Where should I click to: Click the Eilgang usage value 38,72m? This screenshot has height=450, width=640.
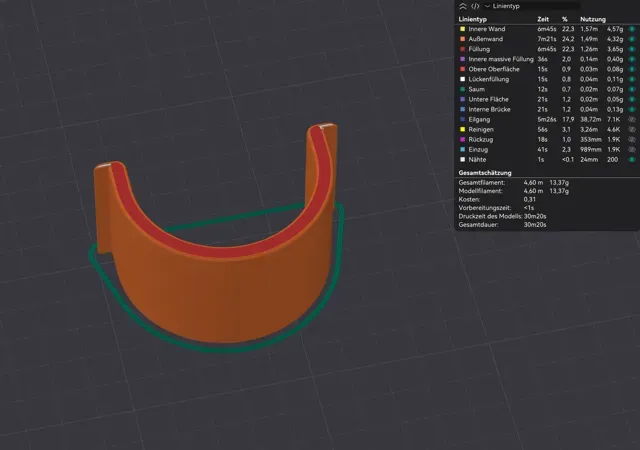click(591, 119)
